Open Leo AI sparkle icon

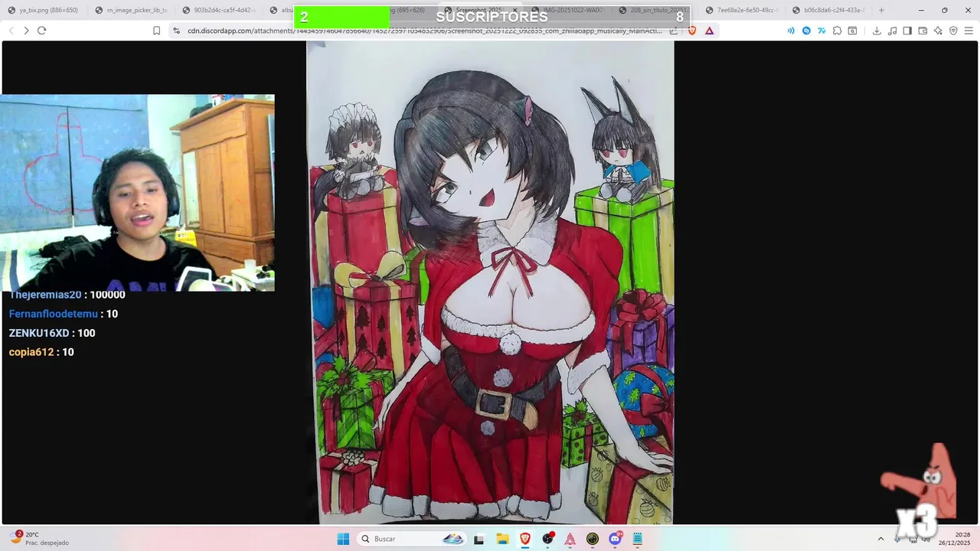click(938, 31)
